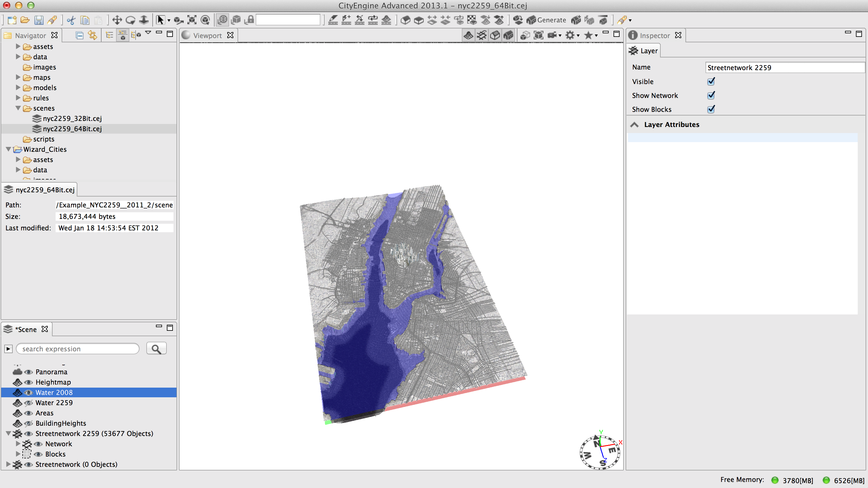The image size is (868, 488).
Task: Collapse the Layer Attributes section
Action: [x=634, y=125]
